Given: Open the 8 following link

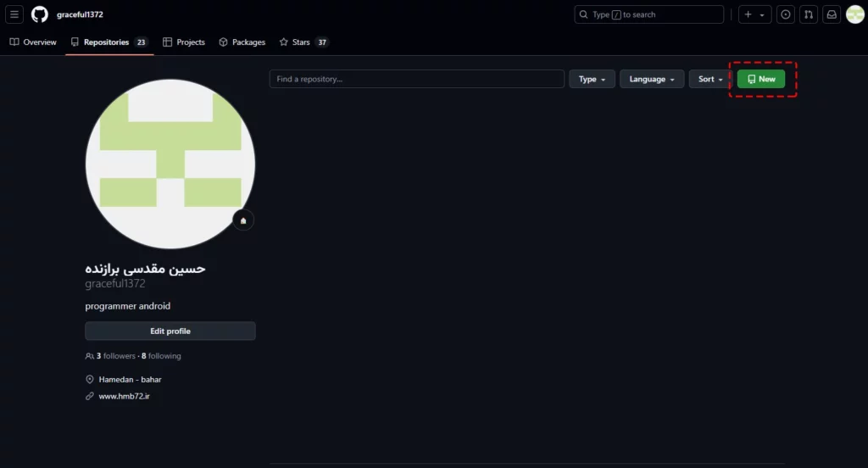Looking at the screenshot, I should [x=161, y=356].
